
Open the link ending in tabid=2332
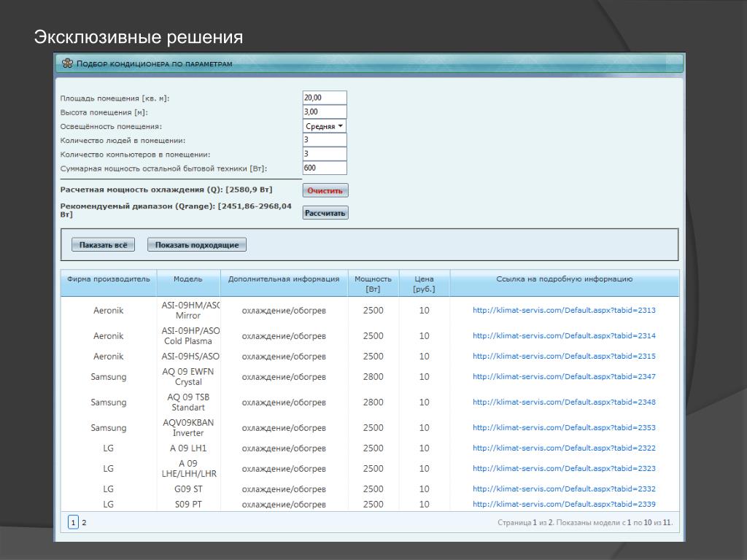(x=564, y=489)
